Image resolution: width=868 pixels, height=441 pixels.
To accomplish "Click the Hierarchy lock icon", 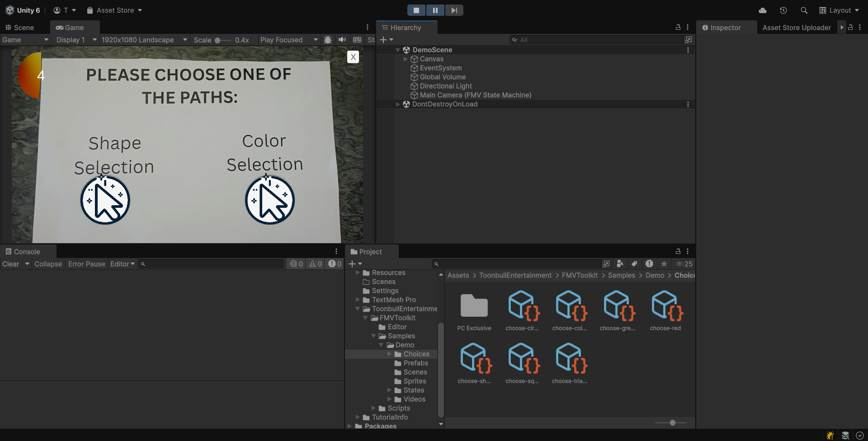I will pos(678,28).
